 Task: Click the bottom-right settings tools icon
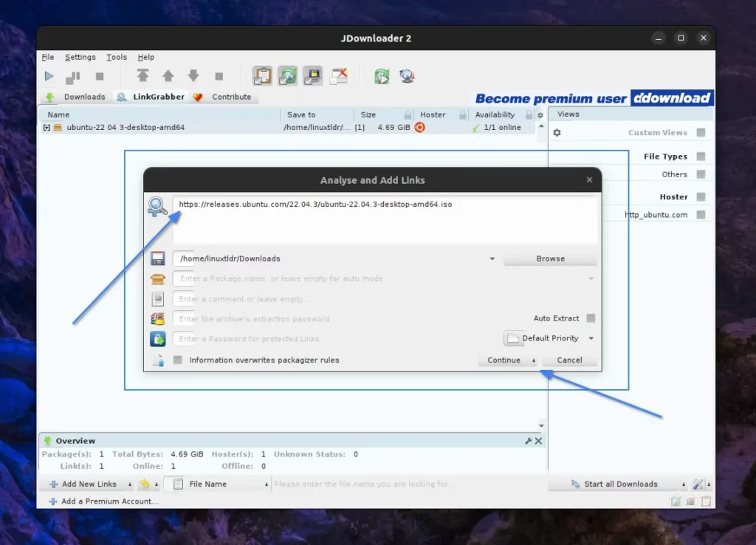pyautogui.click(x=698, y=484)
